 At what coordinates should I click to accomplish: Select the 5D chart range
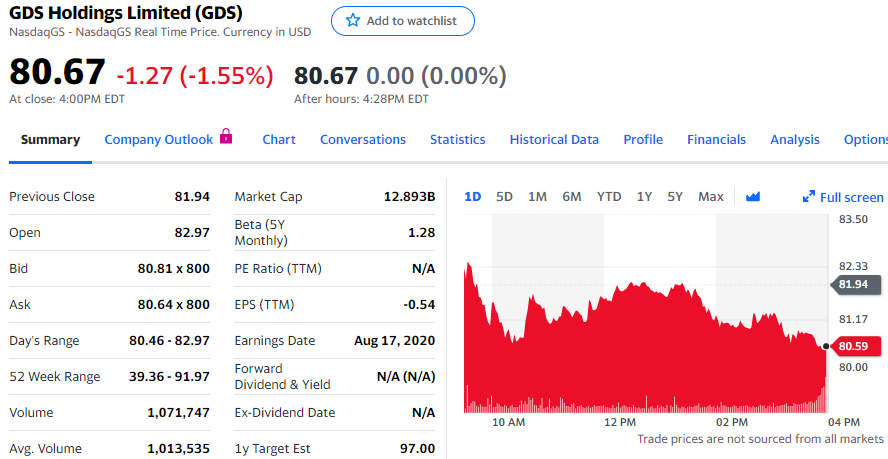[504, 197]
